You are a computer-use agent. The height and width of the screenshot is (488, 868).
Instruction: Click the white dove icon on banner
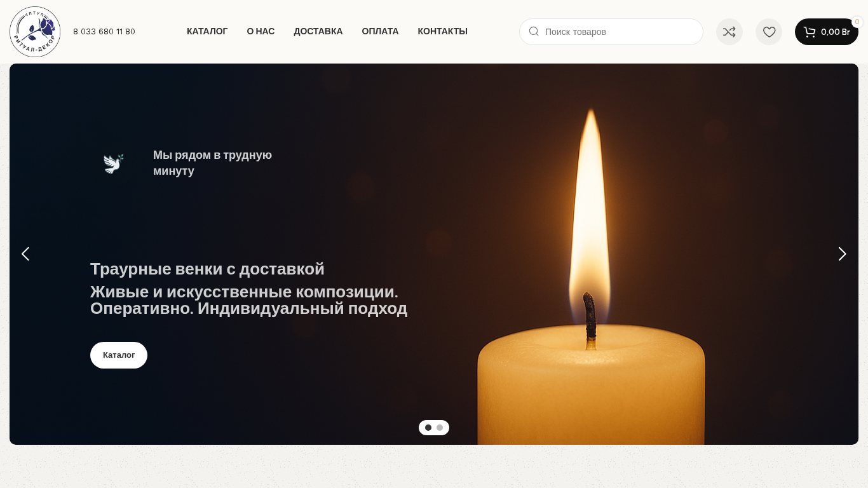114,163
